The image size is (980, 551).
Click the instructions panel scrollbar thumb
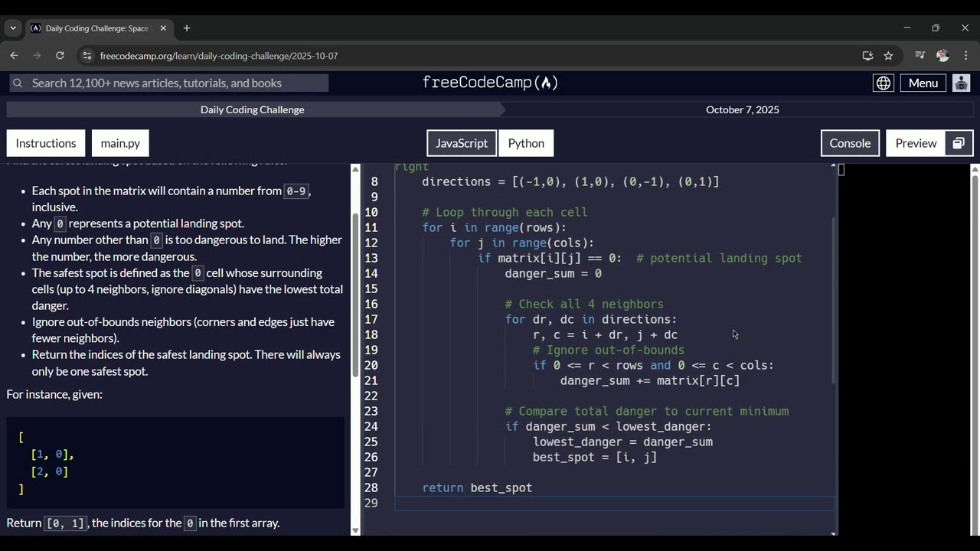355,295
